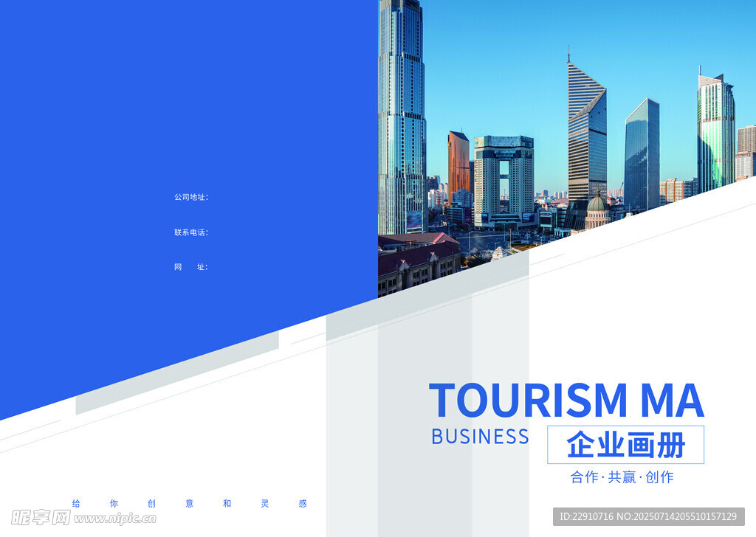This screenshot has width=756, height=537.
Task: Click the blue glass tower beside slanted skyscraper
Action: 642,155
